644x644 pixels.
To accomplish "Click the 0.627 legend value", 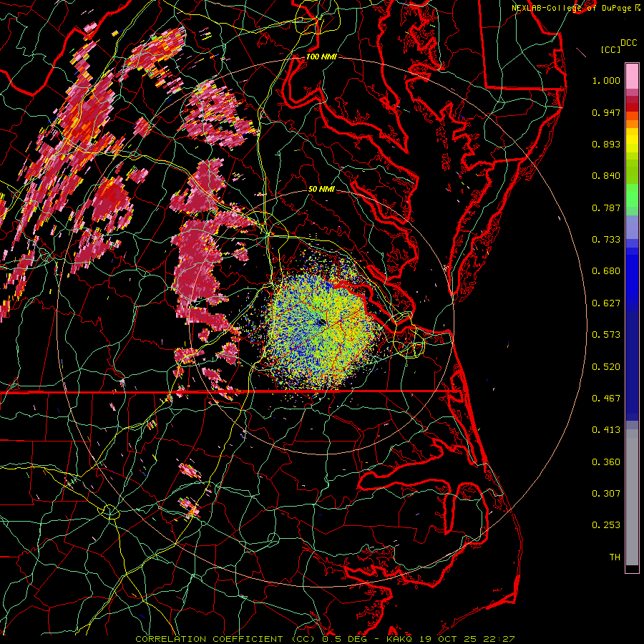I will pyautogui.click(x=606, y=303).
